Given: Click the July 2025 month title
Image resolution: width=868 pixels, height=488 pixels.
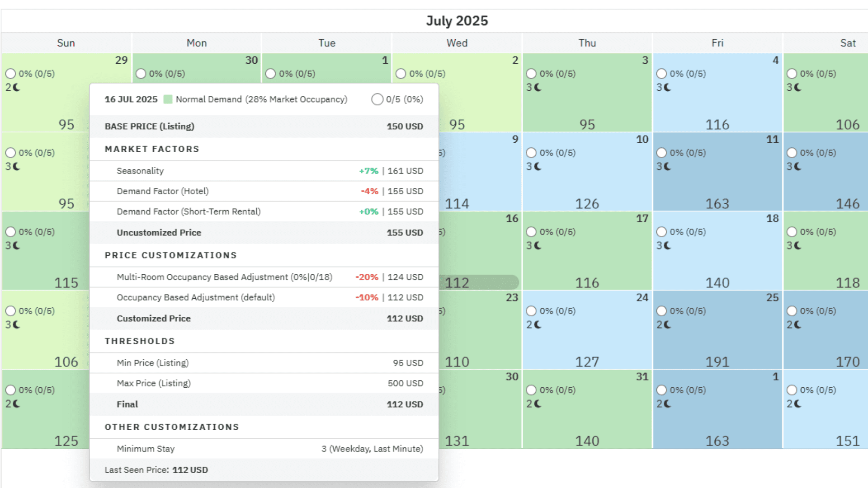Looking at the screenshot, I should 457,21.
